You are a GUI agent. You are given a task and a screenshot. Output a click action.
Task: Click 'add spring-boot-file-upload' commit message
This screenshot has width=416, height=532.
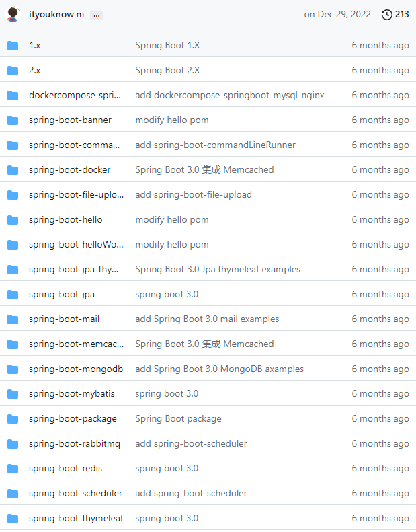point(194,195)
